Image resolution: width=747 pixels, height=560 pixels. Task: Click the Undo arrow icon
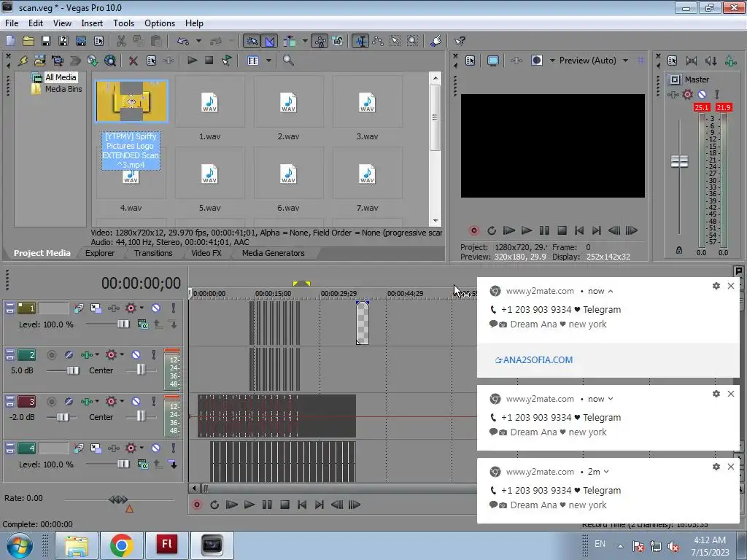183,41
